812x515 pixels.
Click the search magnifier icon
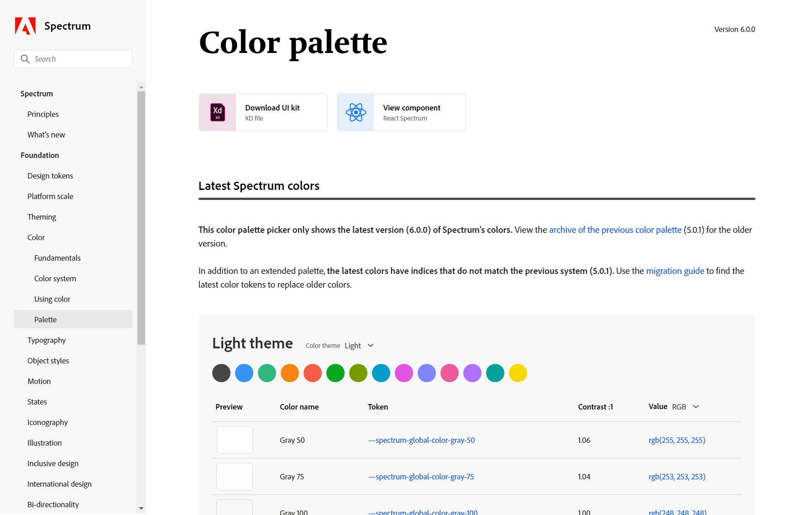(25, 59)
